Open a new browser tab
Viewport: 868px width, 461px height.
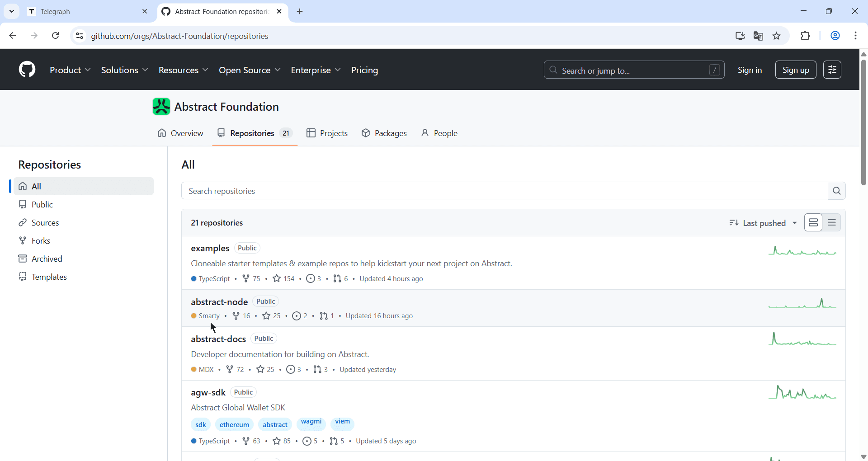(x=300, y=12)
